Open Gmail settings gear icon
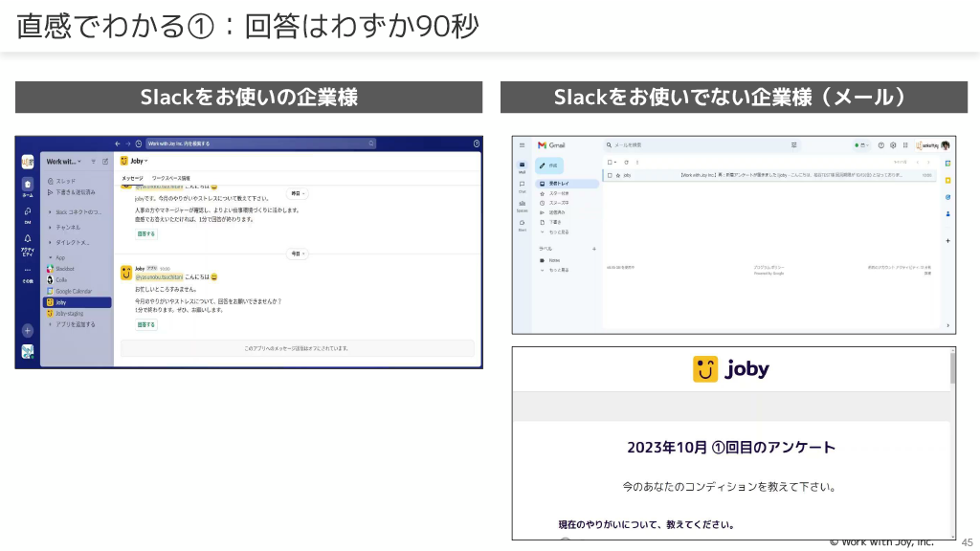Viewport: 980px width, 551px height. click(892, 145)
